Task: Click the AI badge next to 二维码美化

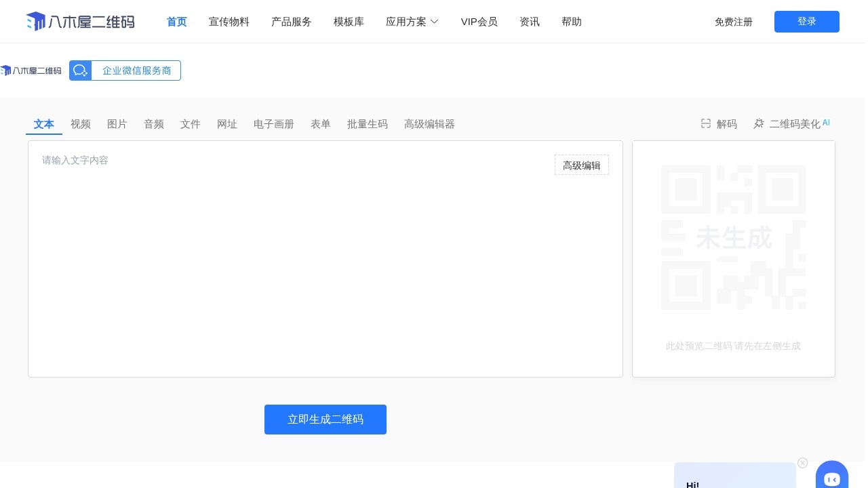Action: pos(826,123)
